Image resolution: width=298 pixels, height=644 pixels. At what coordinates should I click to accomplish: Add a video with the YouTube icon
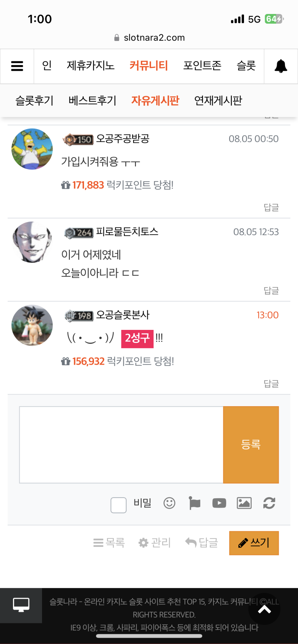219,503
